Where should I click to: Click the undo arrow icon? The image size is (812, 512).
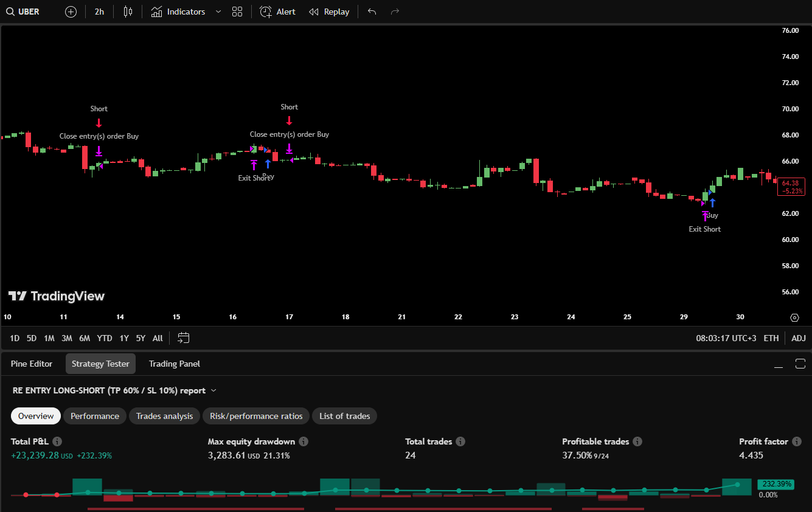372,12
